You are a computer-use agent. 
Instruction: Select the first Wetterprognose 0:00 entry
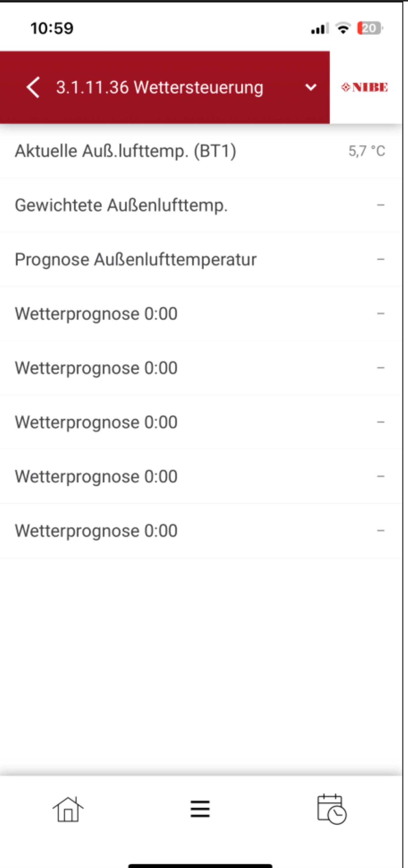(201, 314)
